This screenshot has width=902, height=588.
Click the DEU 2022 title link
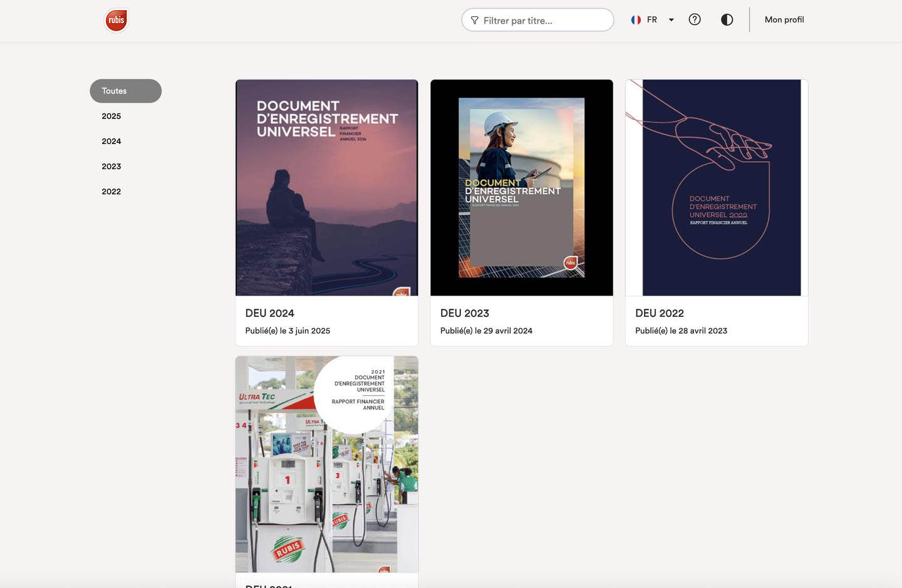coord(660,313)
